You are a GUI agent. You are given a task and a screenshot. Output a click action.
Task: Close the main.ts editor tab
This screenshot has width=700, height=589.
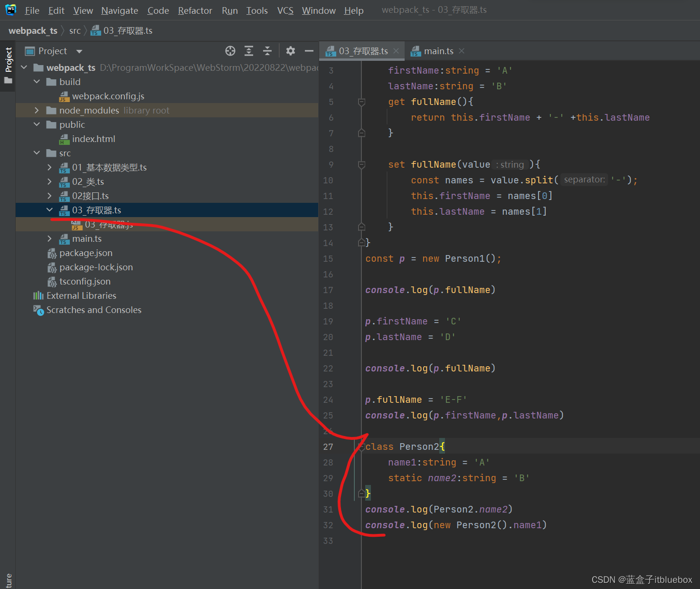pos(462,51)
